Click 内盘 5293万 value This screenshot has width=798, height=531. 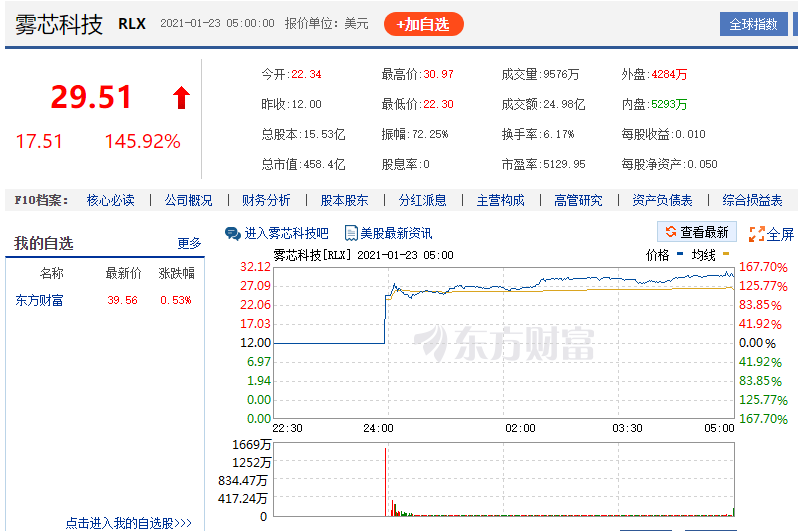(x=669, y=104)
